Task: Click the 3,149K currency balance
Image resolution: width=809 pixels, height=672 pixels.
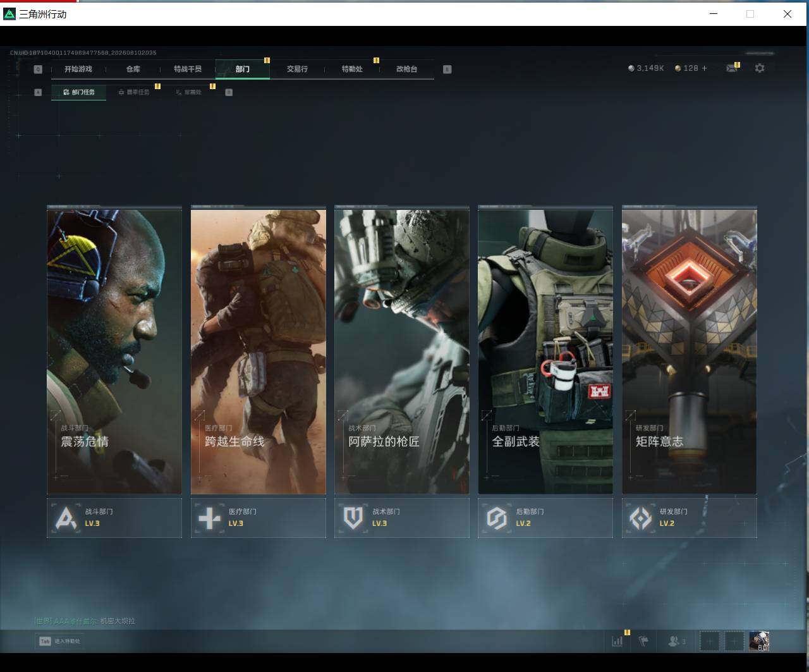Action: [x=650, y=68]
